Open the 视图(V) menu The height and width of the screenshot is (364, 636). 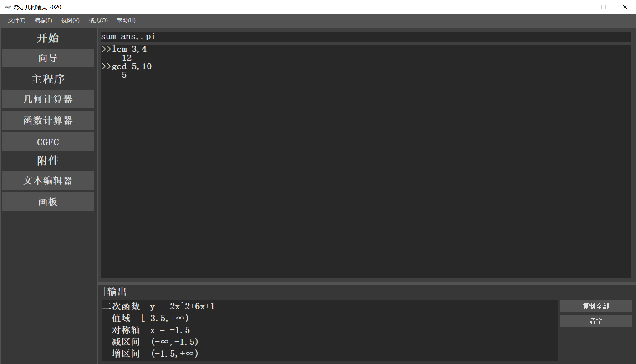(x=70, y=20)
